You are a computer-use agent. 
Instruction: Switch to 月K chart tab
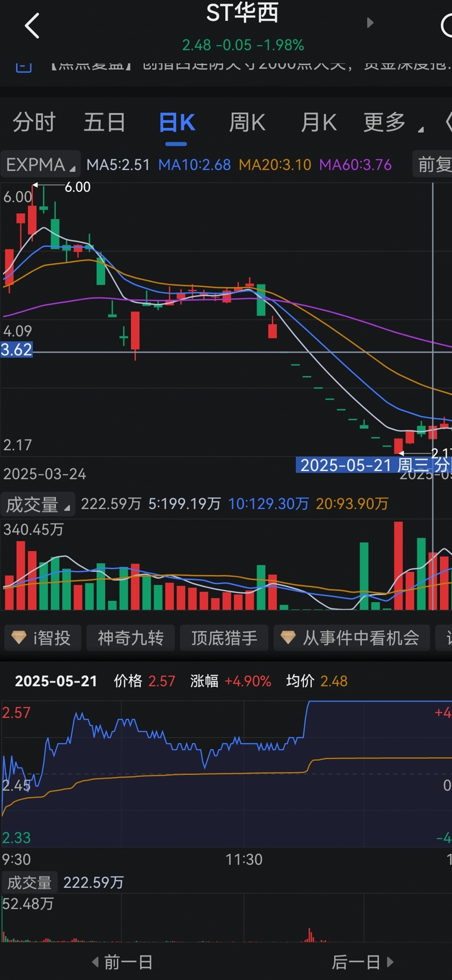[x=318, y=122]
